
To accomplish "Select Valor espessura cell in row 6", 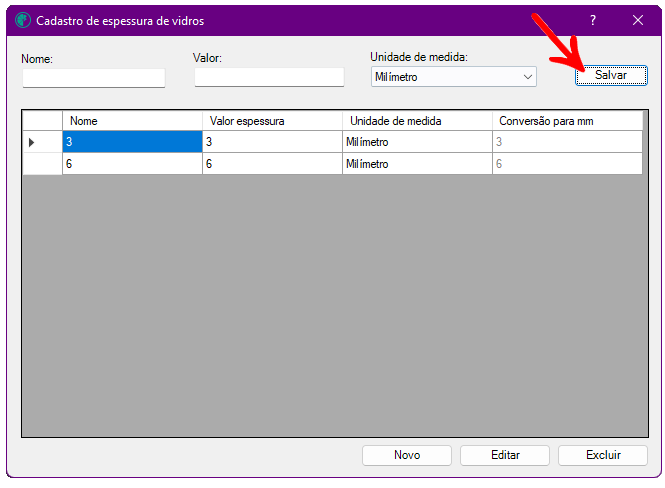I will coord(272,164).
